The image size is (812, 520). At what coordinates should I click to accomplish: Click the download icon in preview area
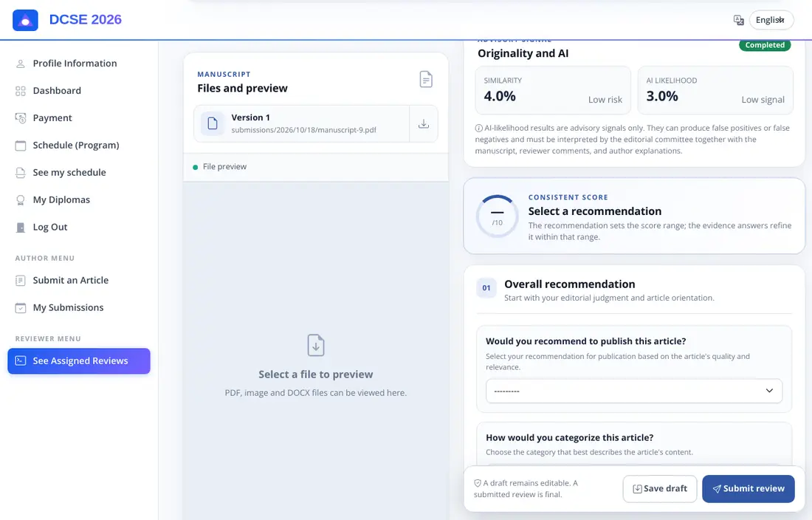(x=316, y=346)
